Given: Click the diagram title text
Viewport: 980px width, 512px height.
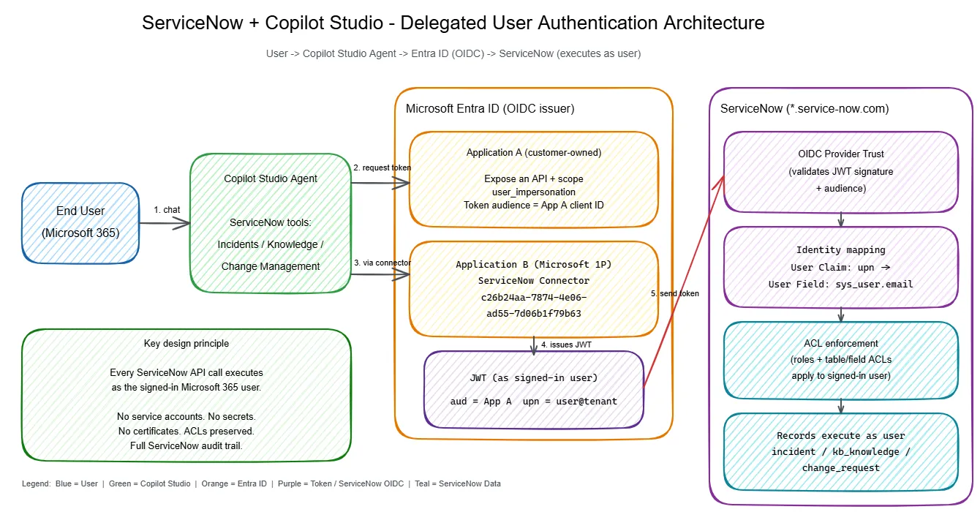Looking at the screenshot, I should pos(453,23).
